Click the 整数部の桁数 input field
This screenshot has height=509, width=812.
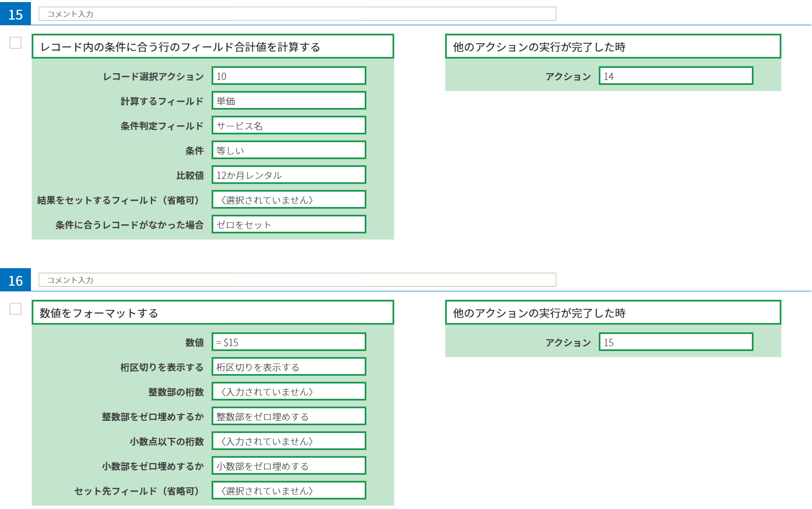click(x=289, y=391)
